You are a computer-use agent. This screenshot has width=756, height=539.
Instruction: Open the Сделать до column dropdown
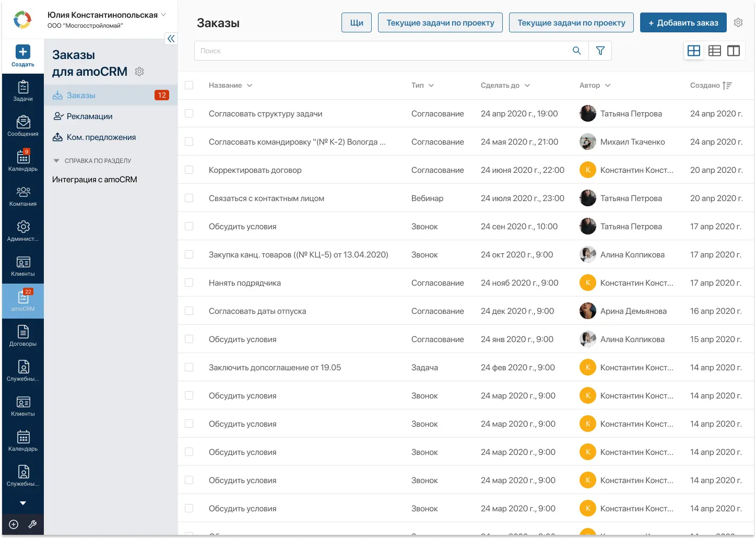pos(527,85)
